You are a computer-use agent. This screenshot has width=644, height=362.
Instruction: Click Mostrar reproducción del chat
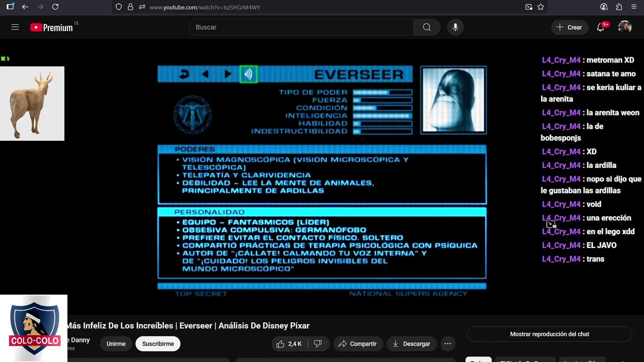tap(549, 334)
